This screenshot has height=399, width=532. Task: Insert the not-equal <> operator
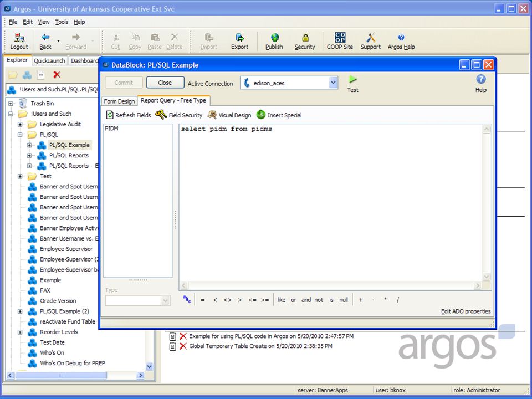pyautogui.click(x=227, y=300)
